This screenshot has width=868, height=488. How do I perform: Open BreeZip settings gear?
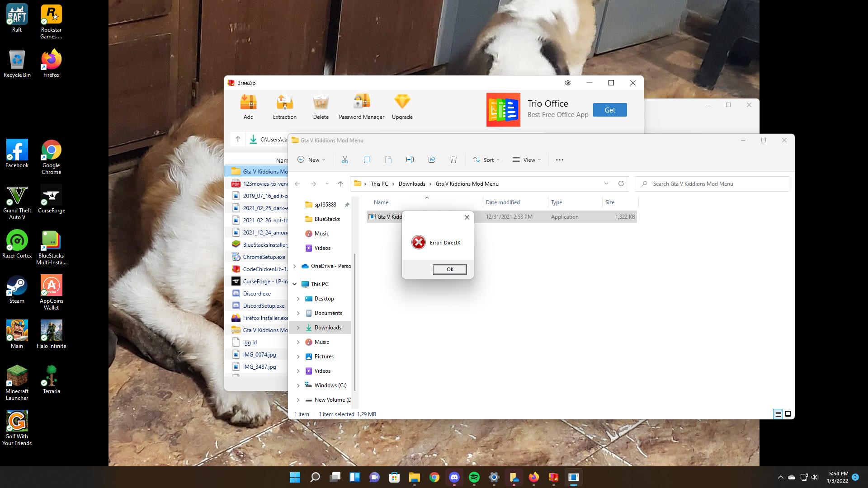click(568, 83)
